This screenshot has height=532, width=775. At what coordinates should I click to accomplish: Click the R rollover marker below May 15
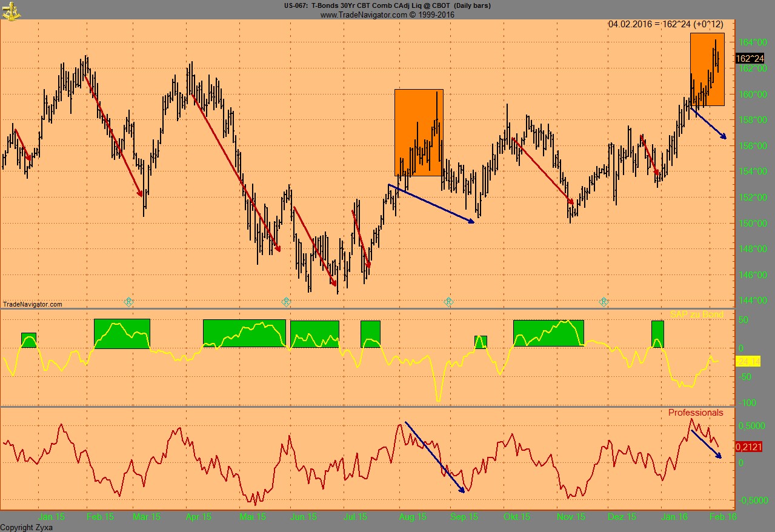(285, 301)
